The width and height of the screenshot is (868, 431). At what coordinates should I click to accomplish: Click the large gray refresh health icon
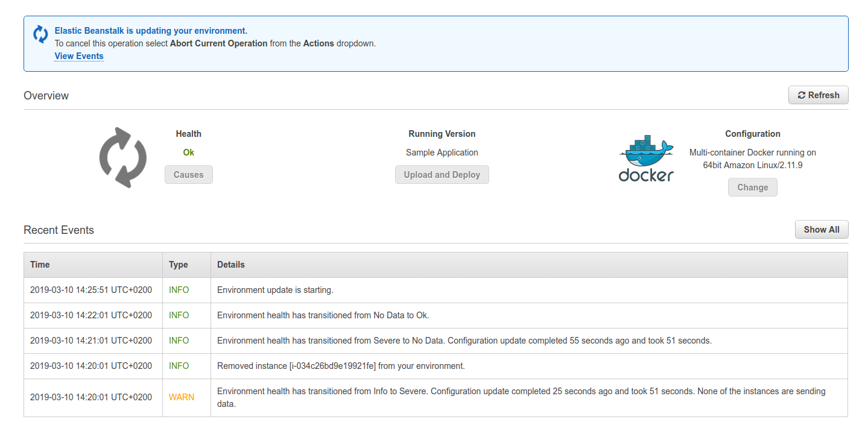click(x=123, y=157)
